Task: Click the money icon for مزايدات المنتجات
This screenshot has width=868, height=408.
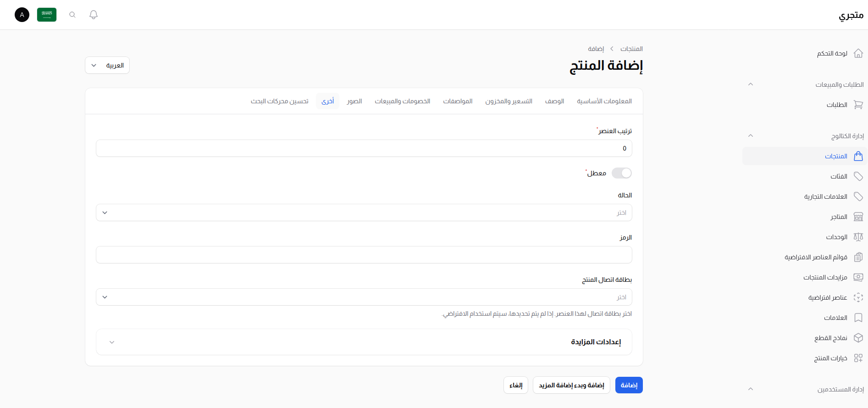Action: (x=858, y=277)
